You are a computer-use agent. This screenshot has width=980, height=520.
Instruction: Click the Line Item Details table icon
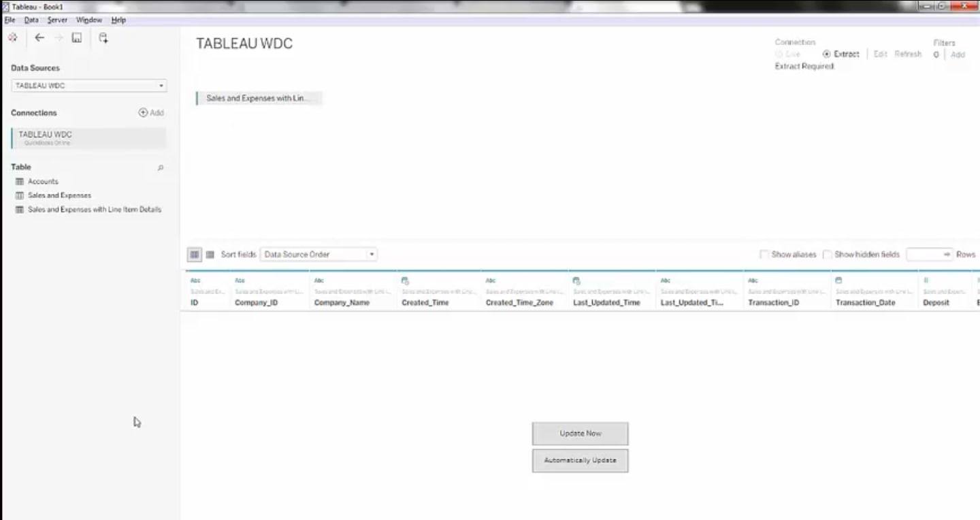20,210
